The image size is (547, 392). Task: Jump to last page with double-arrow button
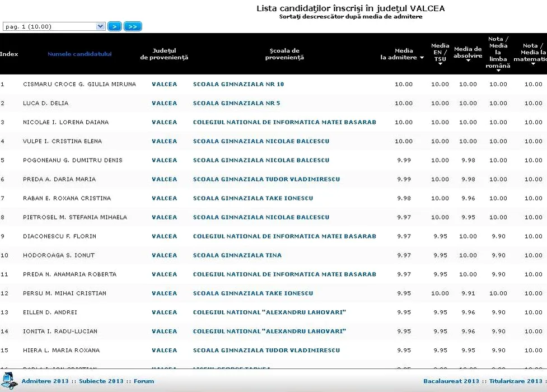pyautogui.click(x=133, y=26)
